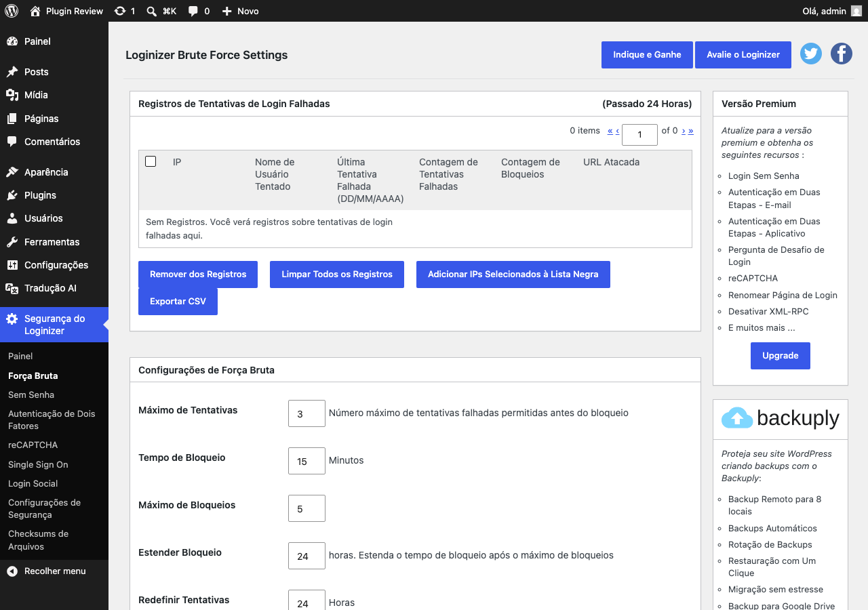Click the Posts pushpin icon
The width and height of the screenshot is (868, 610).
tap(12, 72)
